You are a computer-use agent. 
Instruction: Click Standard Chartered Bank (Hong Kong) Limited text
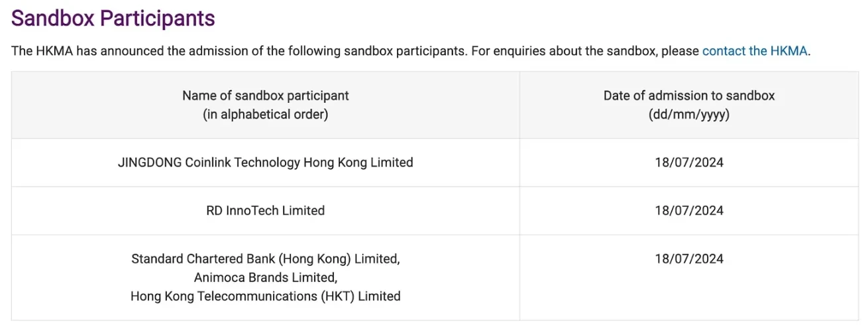[x=265, y=259]
